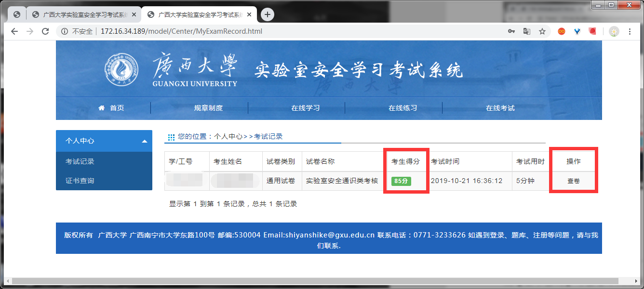Image resolution: width=644 pixels, height=289 pixels.
Task: Click 查卷 to review the exam paper
Action: pos(574,181)
